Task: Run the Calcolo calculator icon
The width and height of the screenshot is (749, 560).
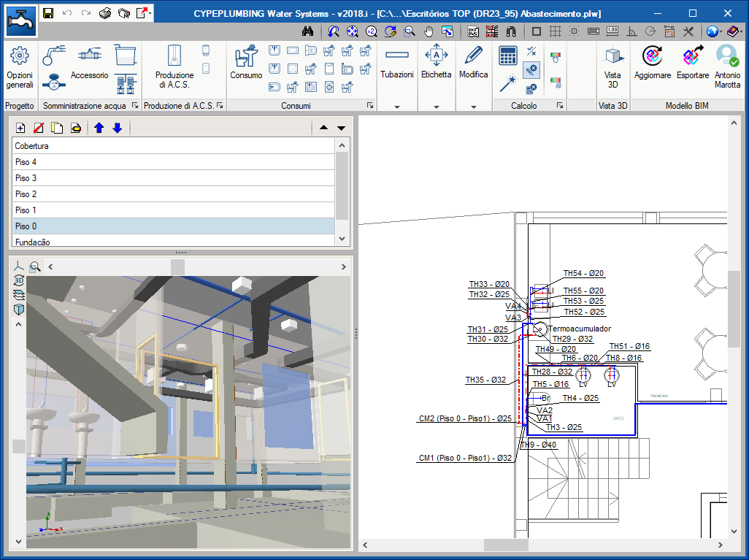Action: [508, 56]
